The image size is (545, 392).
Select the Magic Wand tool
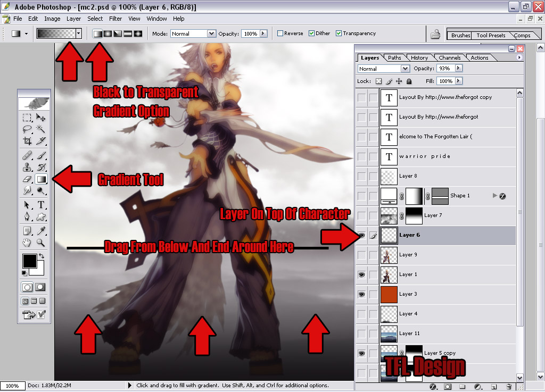(x=40, y=129)
